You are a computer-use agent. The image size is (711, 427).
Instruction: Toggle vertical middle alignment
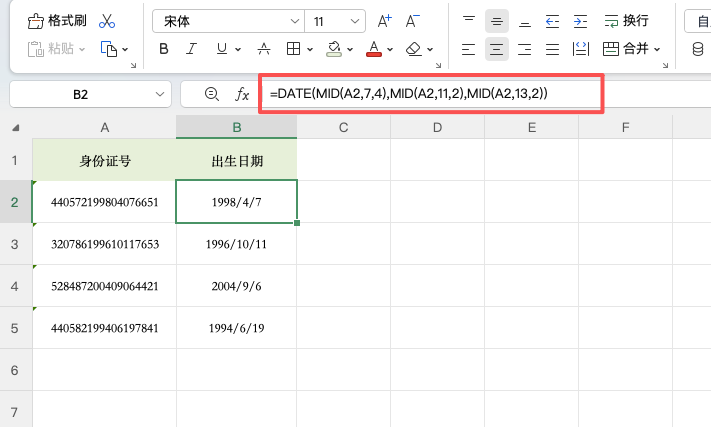(497, 21)
